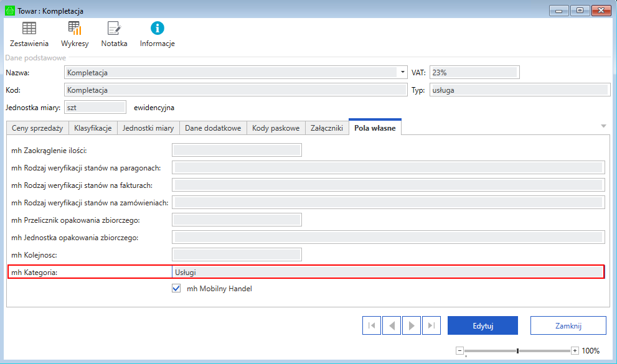Jump to last record arrow
Viewport: 617px width, 364px height.
tap(431, 325)
